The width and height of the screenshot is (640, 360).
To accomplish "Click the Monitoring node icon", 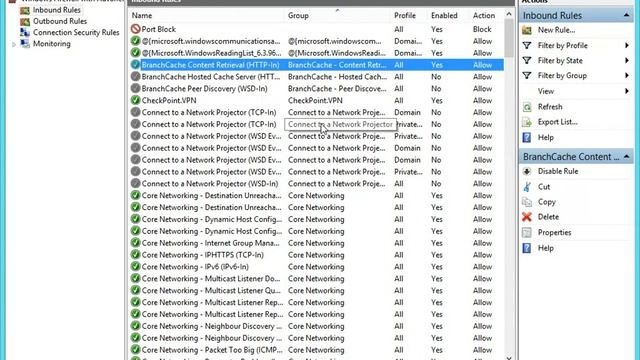I will click(x=25, y=44).
